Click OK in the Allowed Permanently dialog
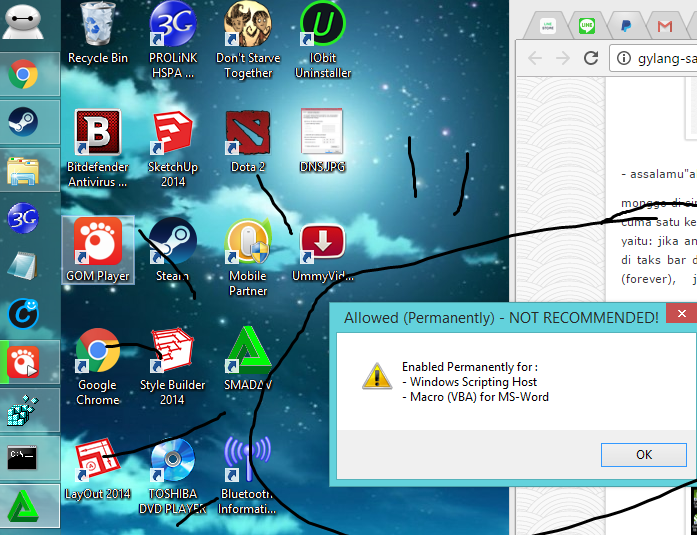 tap(644, 455)
